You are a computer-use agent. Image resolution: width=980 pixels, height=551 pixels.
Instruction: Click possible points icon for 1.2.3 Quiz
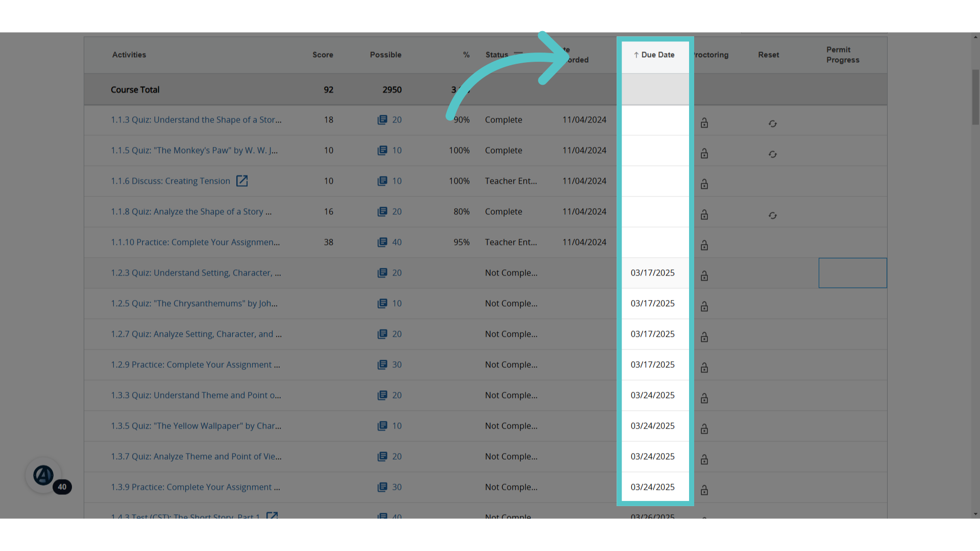coord(382,273)
